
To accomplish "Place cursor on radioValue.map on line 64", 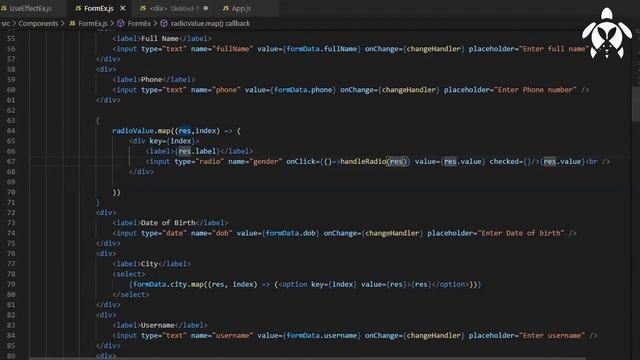I will tap(141, 131).
